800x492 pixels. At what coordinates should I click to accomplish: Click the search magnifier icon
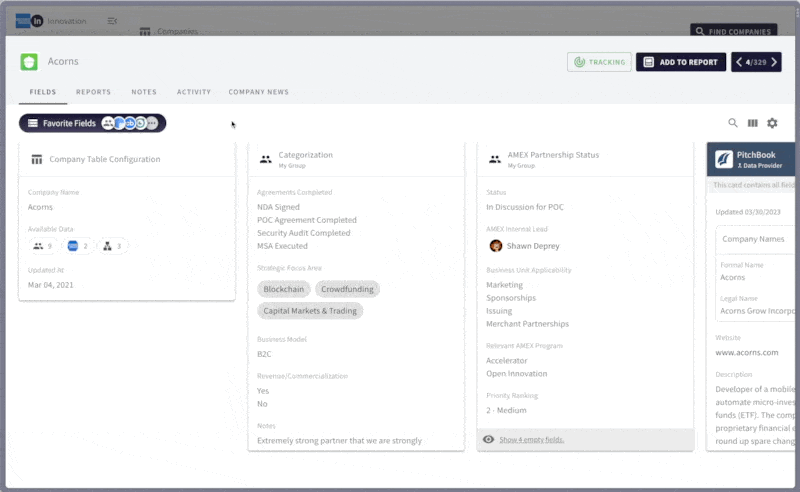tap(733, 123)
